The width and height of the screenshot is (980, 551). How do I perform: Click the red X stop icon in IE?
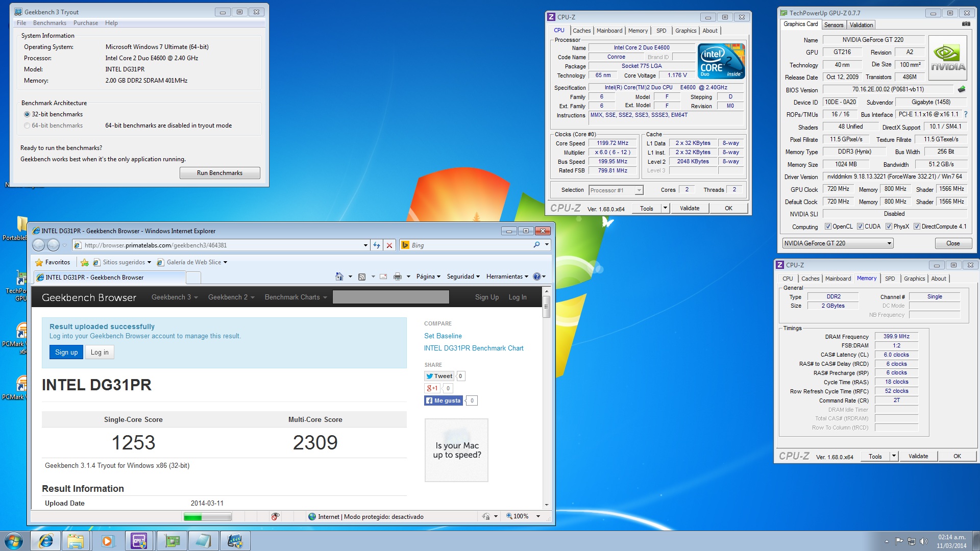[389, 245]
